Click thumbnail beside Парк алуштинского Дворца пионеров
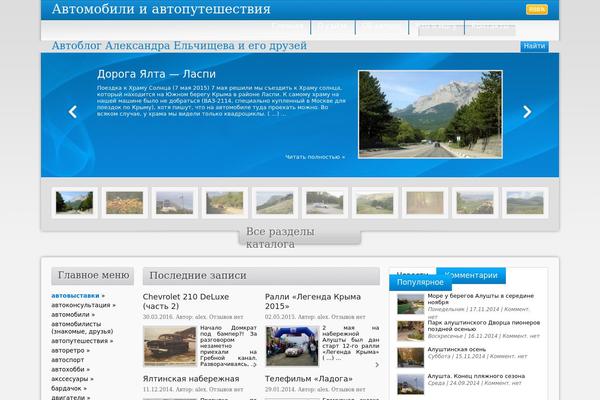This screenshot has height=400, width=600. point(410,331)
